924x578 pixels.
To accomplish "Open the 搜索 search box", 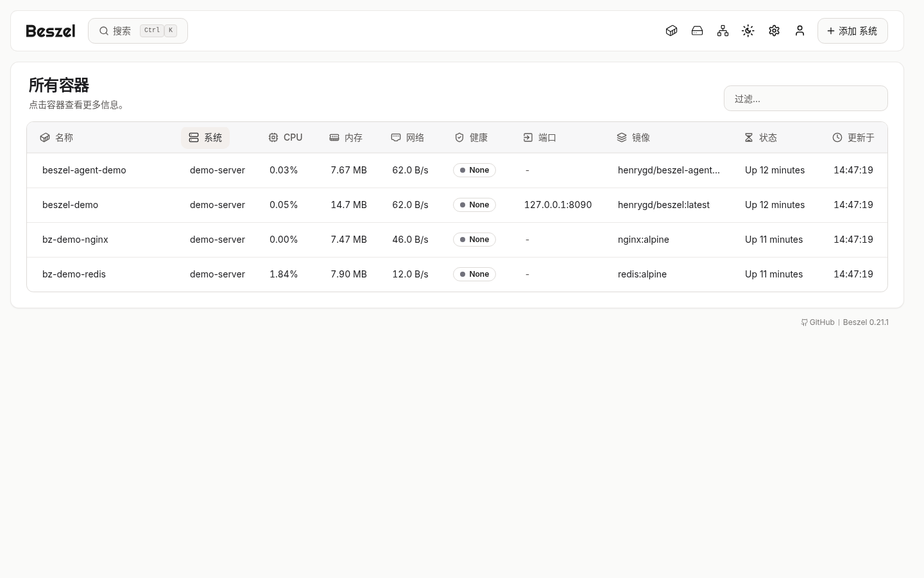I will [138, 31].
